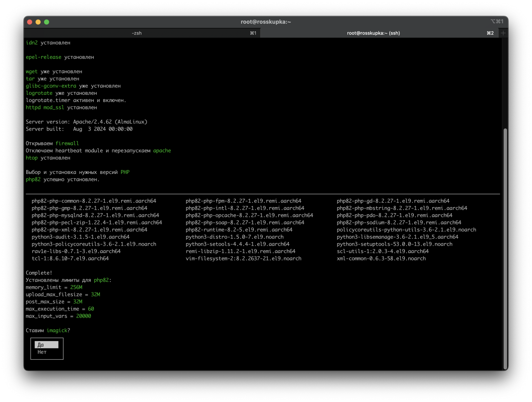
Task: Click package 'python3-libsemanage-3.6-2.1.el9_5.aarch64'
Action: pos(398,237)
